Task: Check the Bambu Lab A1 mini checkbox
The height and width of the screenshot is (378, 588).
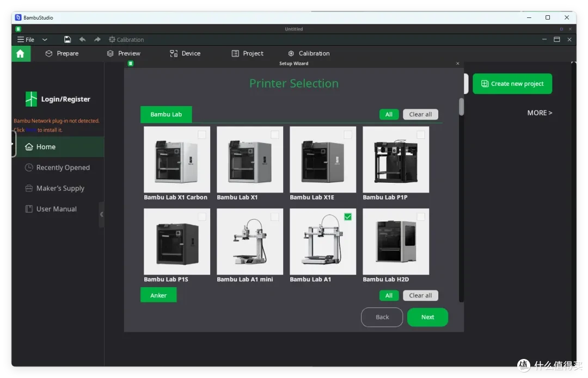Action: pyautogui.click(x=275, y=217)
